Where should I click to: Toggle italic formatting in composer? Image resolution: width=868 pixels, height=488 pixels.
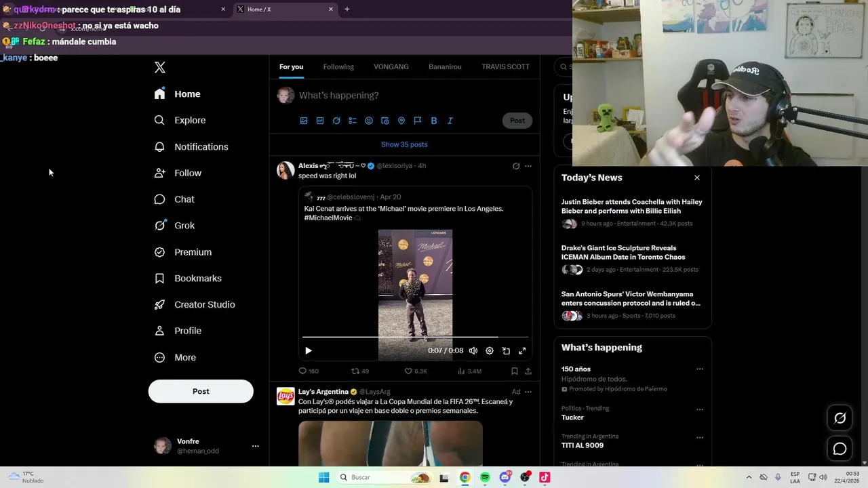click(x=450, y=121)
